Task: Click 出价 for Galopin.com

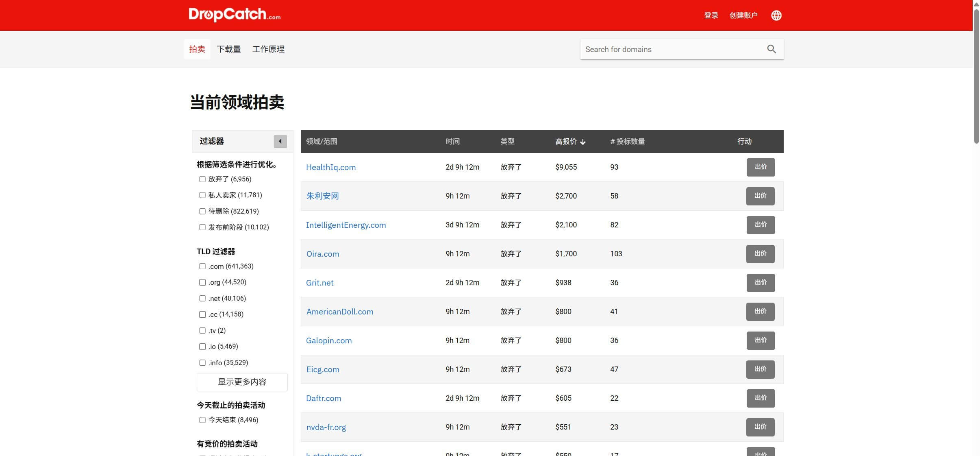Action: click(761, 340)
